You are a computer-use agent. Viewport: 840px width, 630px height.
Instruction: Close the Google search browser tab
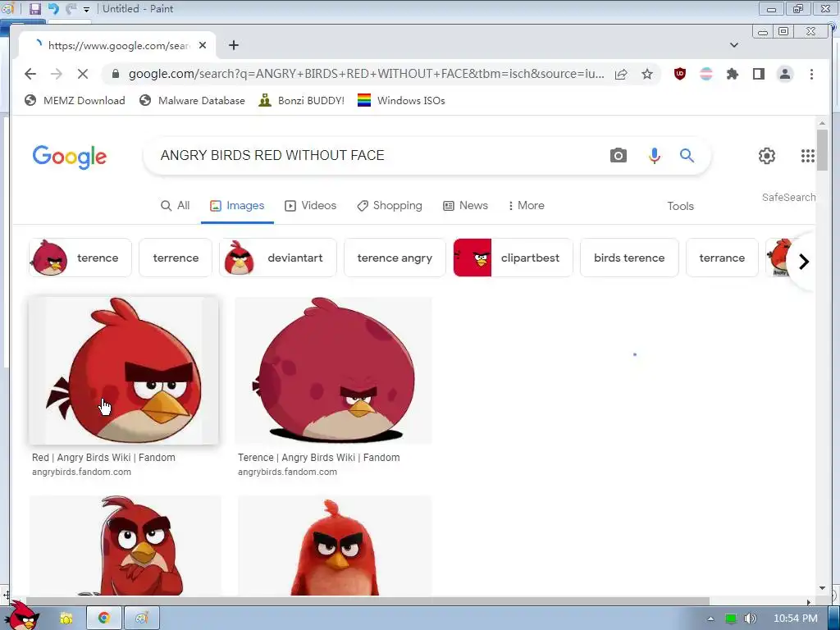pyautogui.click(x=203, y=46)
